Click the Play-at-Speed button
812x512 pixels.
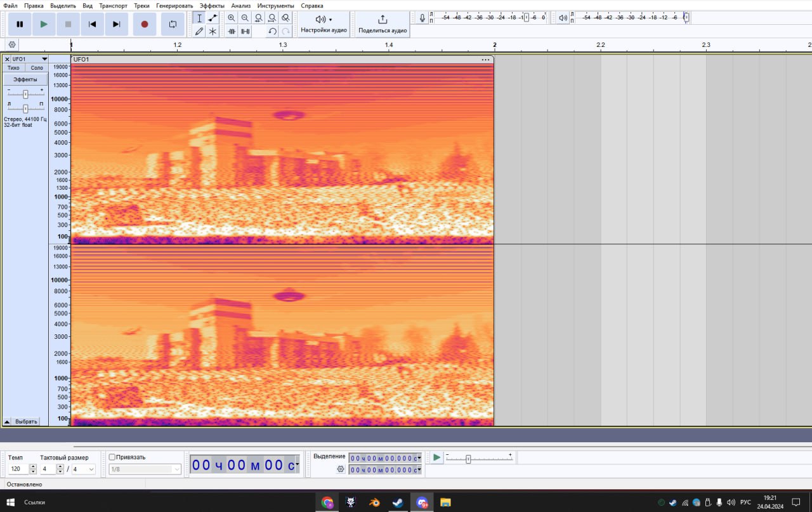[436, 457]
